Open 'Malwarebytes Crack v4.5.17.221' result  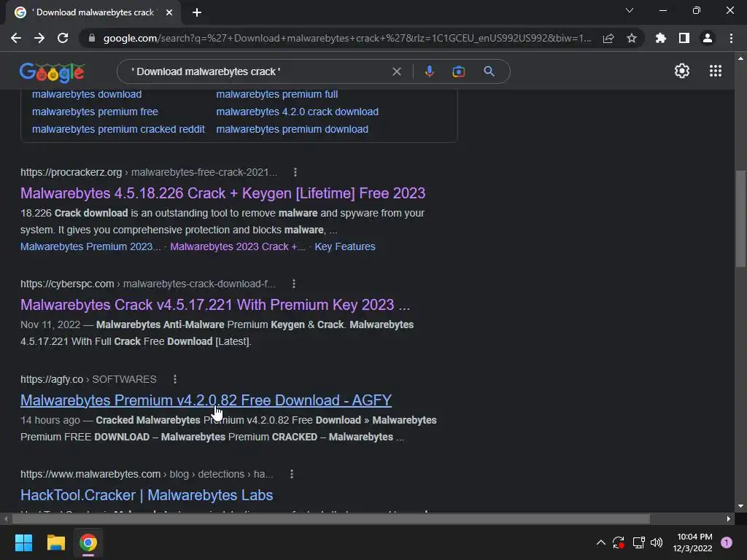tap(215, 305)
